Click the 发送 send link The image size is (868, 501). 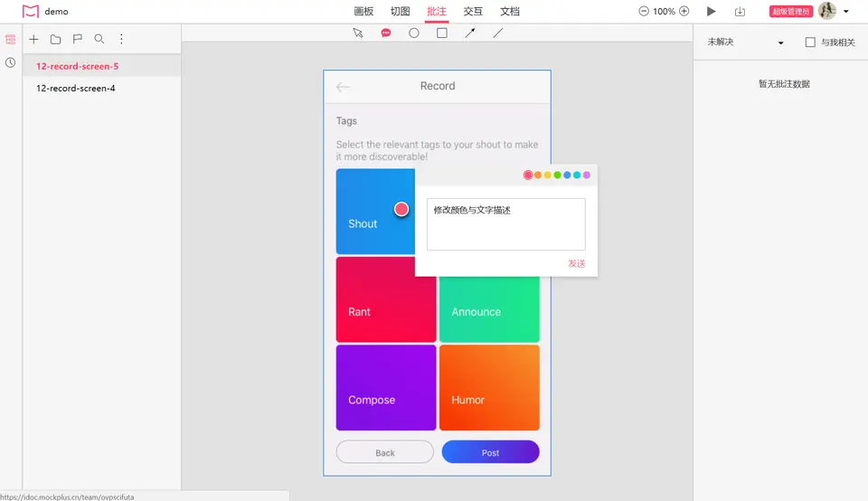(576, 263)
